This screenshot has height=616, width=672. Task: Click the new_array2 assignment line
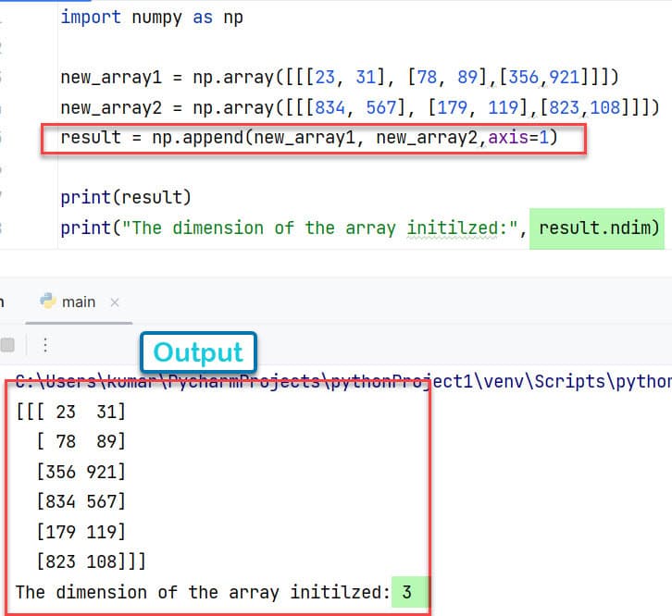pyautogui.click(x=359, y=107)
